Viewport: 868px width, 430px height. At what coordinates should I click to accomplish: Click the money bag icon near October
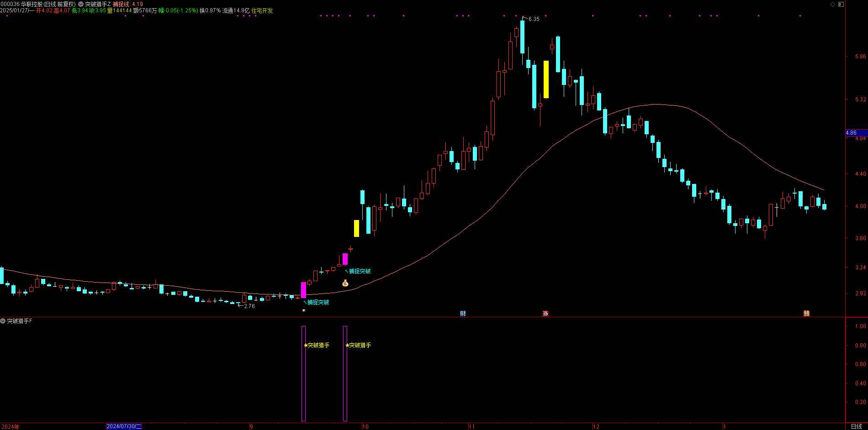tap(345, 283)
